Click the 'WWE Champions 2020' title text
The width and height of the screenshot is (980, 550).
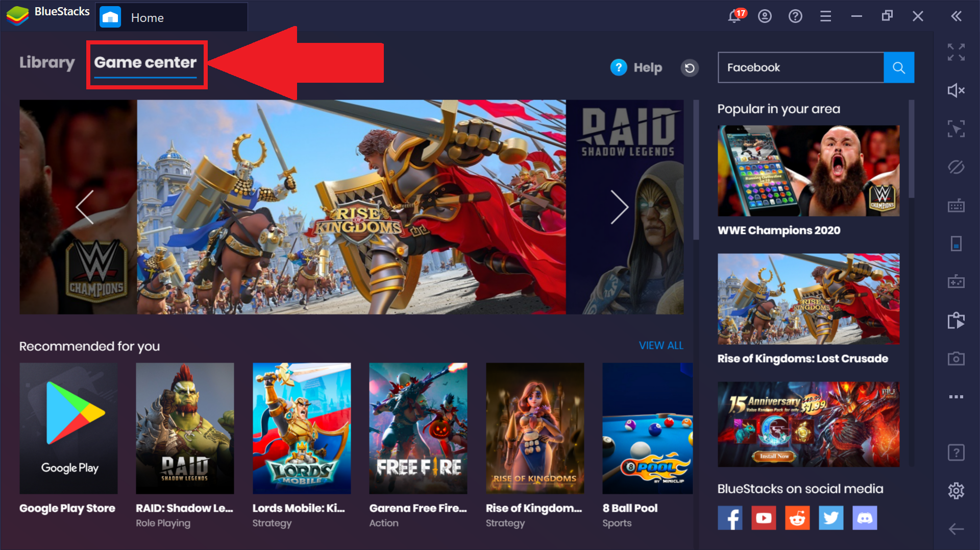[779, 230]
